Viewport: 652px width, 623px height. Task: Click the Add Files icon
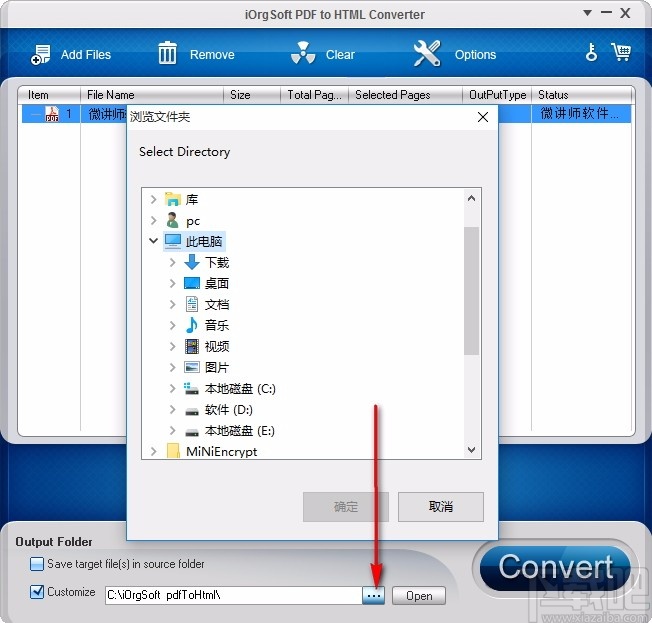click(41, 54)
